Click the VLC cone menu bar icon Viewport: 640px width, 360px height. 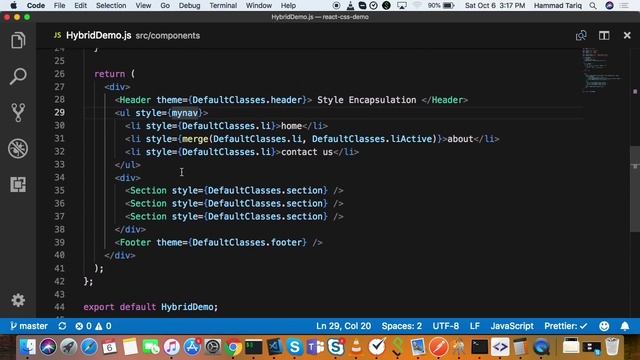350,5
